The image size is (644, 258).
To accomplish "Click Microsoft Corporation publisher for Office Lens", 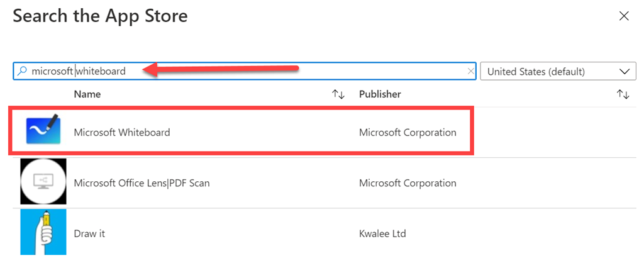I will [408, 183].
